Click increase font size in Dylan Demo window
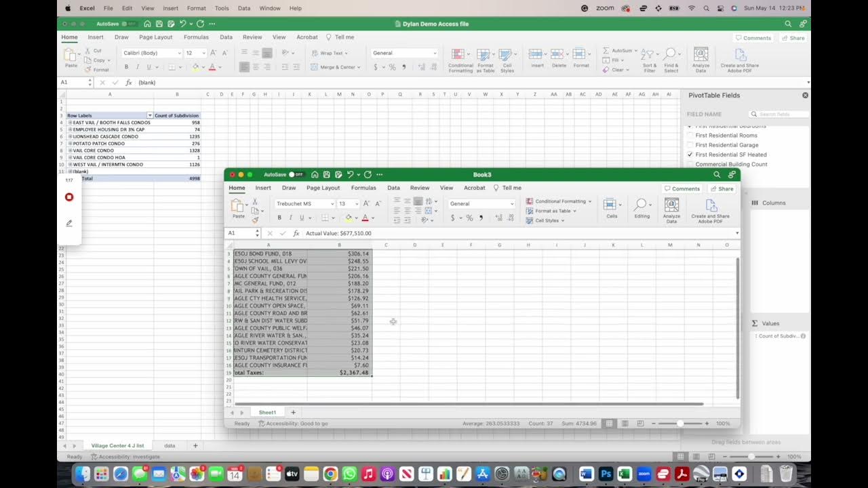This screenshot has height=488, width=868. (x=214, y=53)
